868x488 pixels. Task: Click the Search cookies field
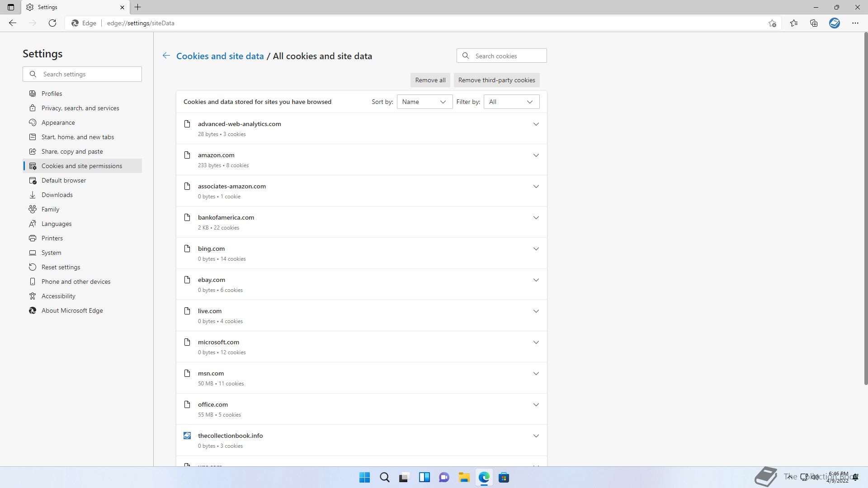click(x=501, y=56)
